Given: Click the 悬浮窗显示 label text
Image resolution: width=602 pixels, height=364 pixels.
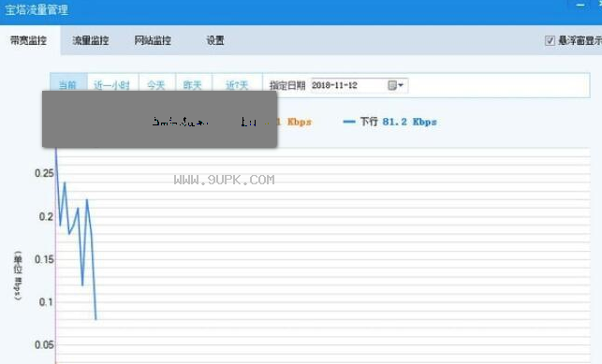Looking at the screenshot, I should click(580, 40).
